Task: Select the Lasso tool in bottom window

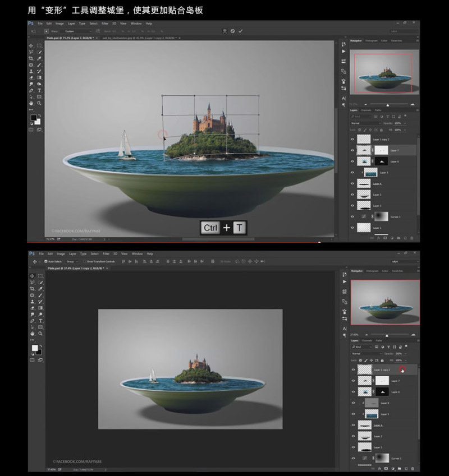Action: (x=32, y=283)
